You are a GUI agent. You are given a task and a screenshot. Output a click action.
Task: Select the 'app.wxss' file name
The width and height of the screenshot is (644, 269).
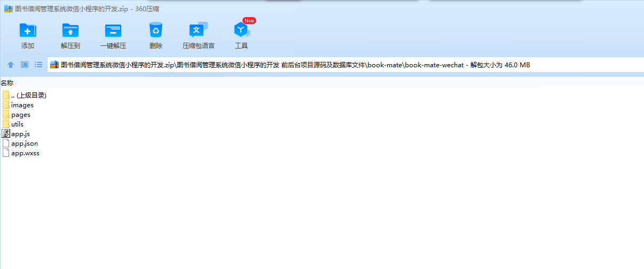[x=25, y=153]
